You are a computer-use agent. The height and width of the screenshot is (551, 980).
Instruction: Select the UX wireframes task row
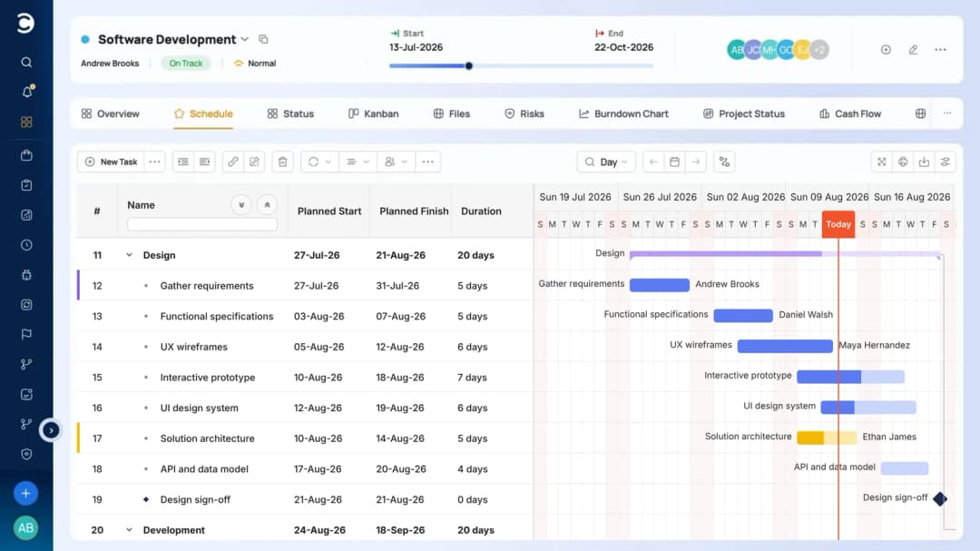(305, 347)
